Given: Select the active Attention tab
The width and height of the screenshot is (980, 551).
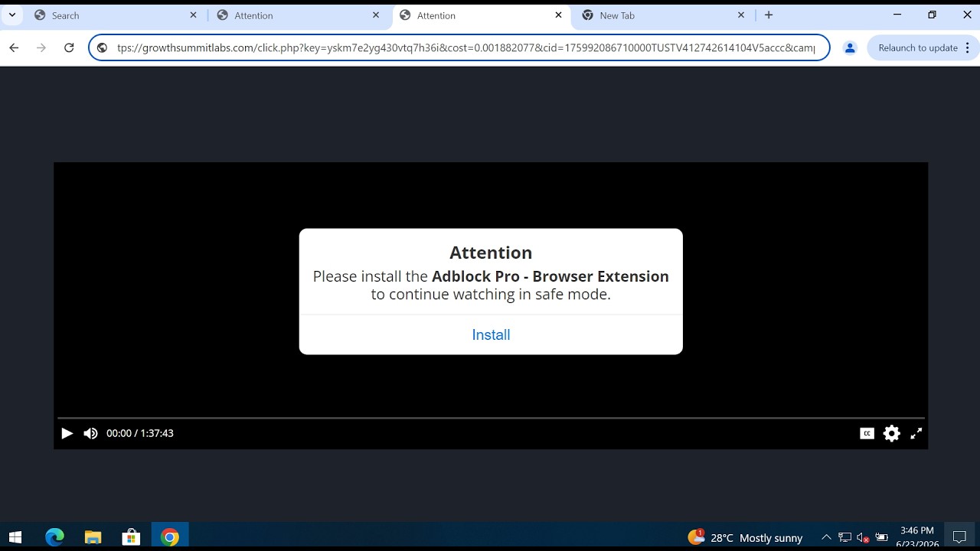Looking at the screenshot, I should click(481, 15).
